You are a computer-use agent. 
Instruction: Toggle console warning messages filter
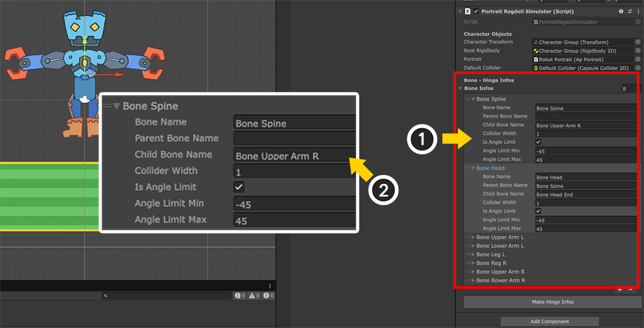[254, 296]
